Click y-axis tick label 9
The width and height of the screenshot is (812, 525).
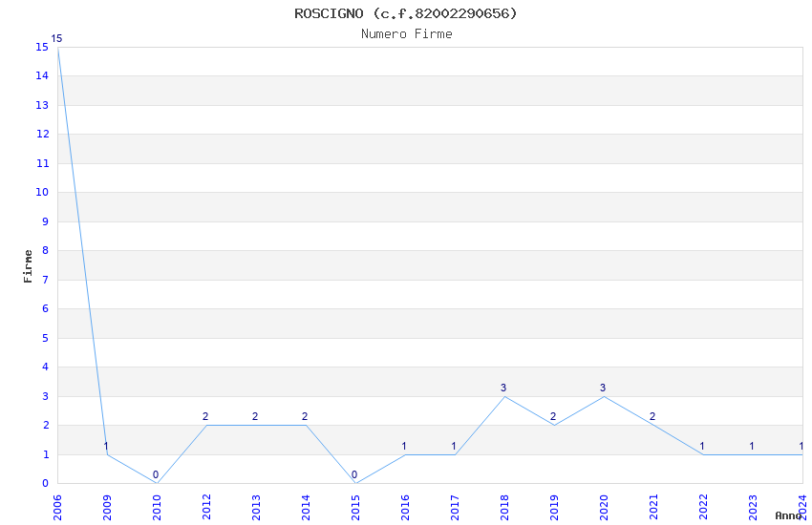(x=46, y=221)
